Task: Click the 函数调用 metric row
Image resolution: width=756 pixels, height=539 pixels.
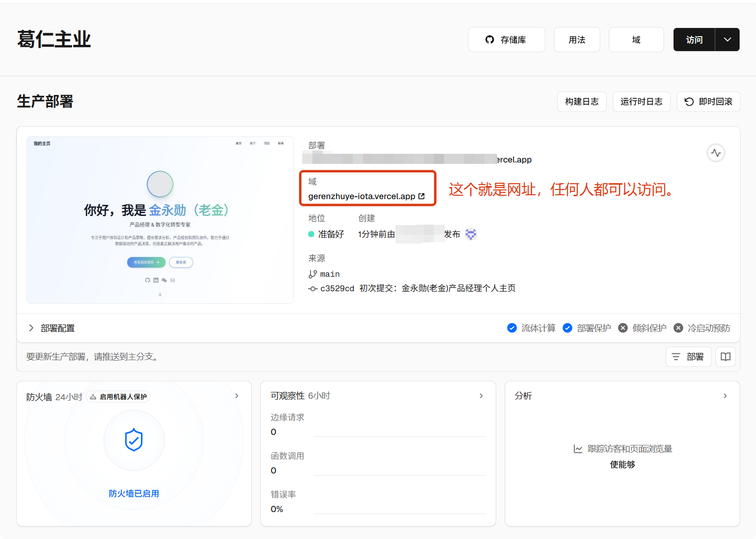Action: click(x=378, y=463)
